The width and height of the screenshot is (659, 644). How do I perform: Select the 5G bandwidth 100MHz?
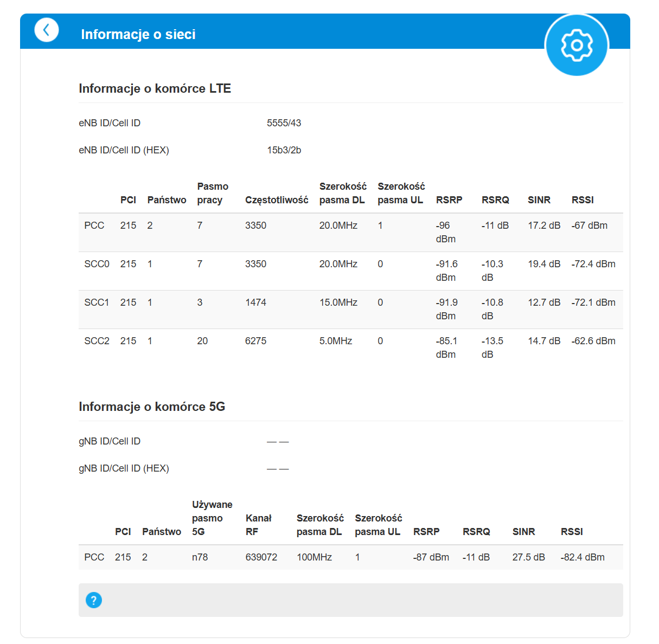(x=314, y=557)
